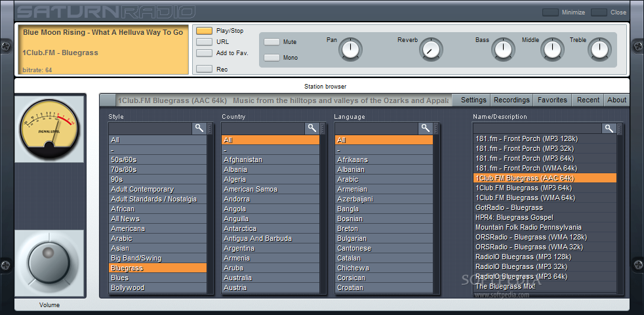Select 181.fm - Front Porch (MP3 128k)

544,138
